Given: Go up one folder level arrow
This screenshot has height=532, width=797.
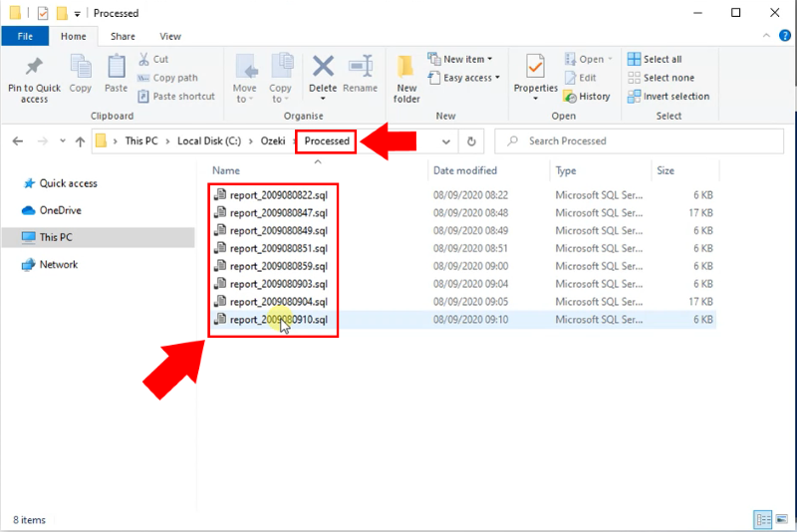Looking at the screenshot, I should click(80, 141).
